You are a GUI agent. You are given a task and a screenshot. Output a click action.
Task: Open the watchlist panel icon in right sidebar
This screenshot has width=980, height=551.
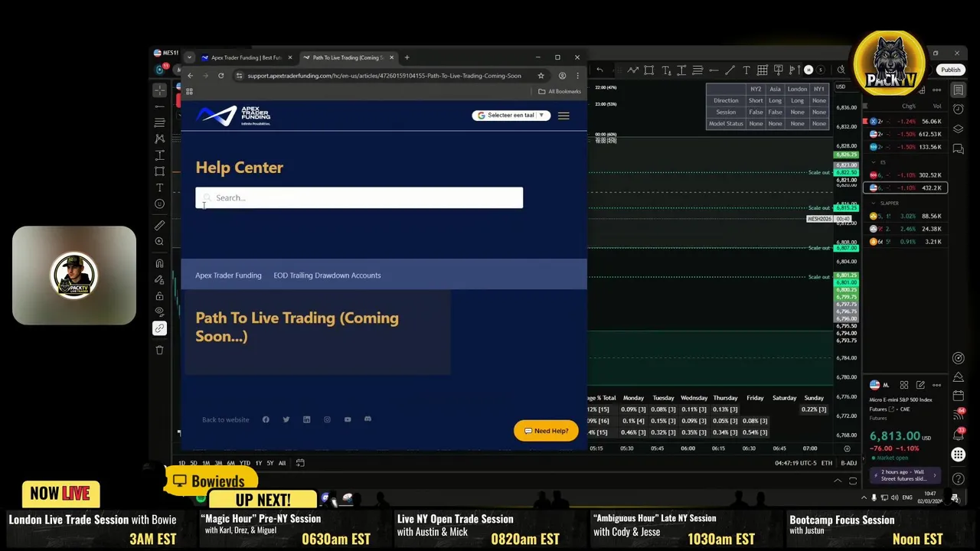point(959,90)
